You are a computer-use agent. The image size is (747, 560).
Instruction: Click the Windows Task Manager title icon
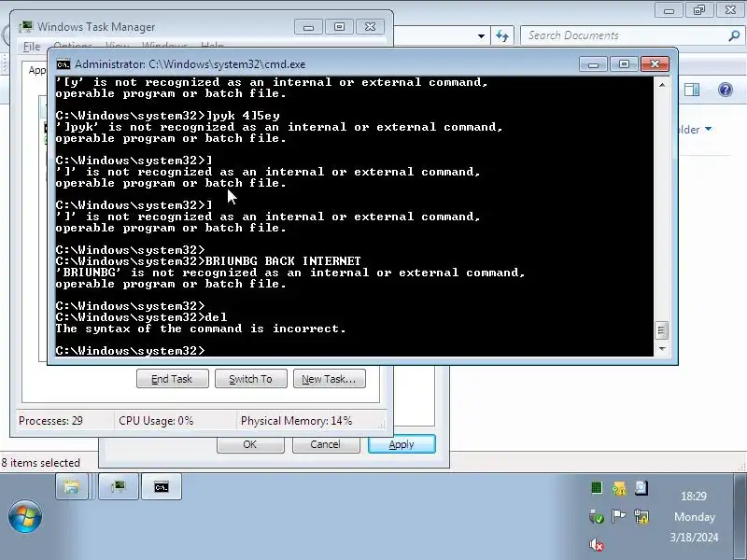pyautogui.click(x=26, y=26)
